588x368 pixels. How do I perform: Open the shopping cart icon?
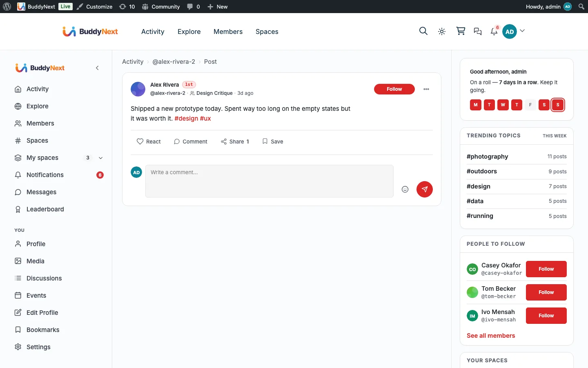461,31
